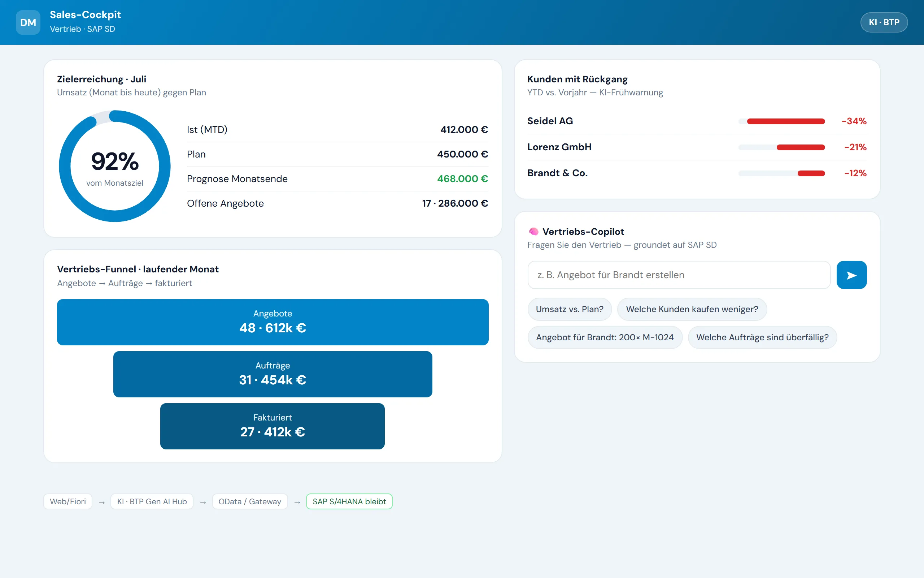Click the 'Ist (MTD)' row label
The width and height of the screenshot is (924, 578).
(x=207, y=130)
